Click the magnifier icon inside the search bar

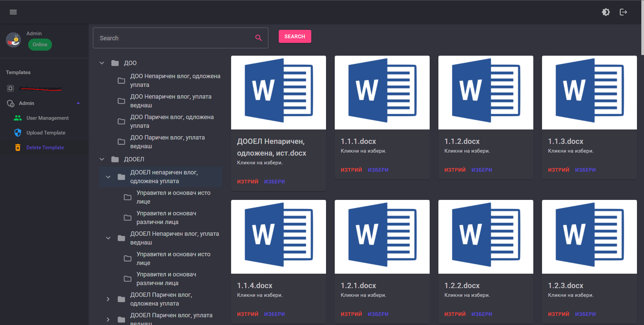click(x=258, y=38)
